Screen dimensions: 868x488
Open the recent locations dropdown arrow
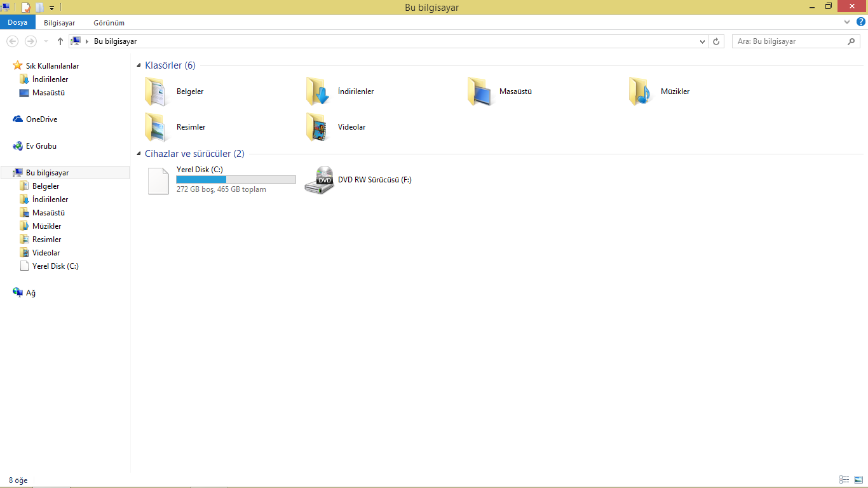pos(46,42)
